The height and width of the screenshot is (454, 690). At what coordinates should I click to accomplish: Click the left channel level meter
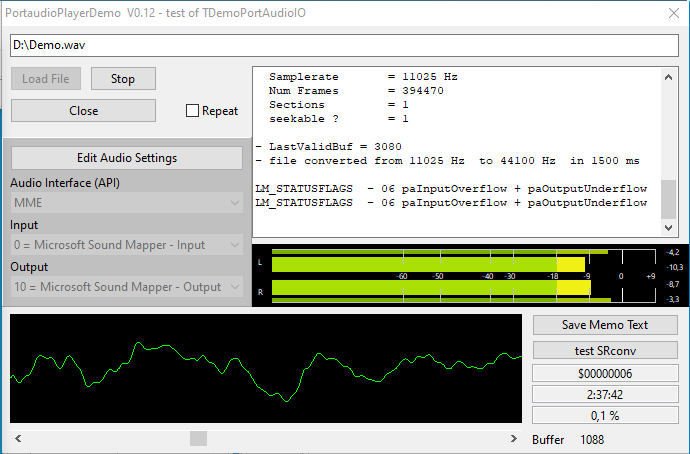click(440, 263)
